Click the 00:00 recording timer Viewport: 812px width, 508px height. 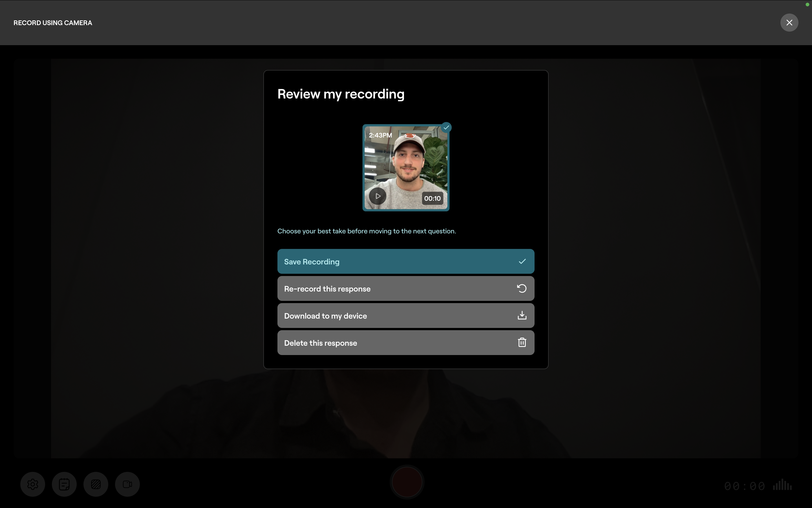[744, 486]
